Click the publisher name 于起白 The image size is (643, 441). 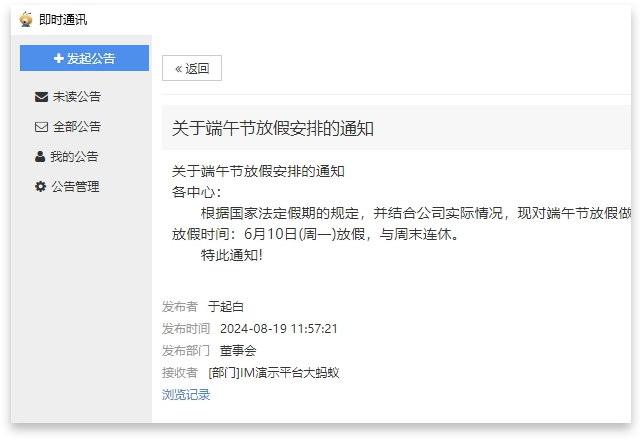[x=226, y=306]
